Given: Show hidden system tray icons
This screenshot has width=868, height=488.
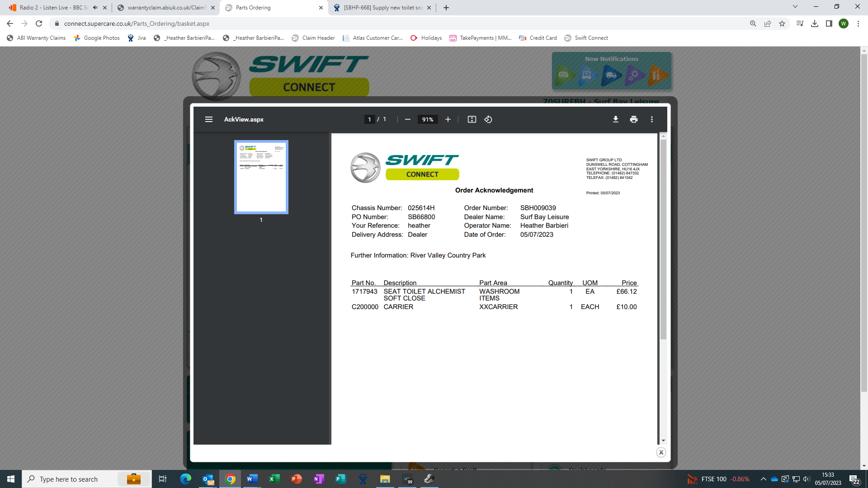Looking at the screenshot, I should (x=763, y=479).
